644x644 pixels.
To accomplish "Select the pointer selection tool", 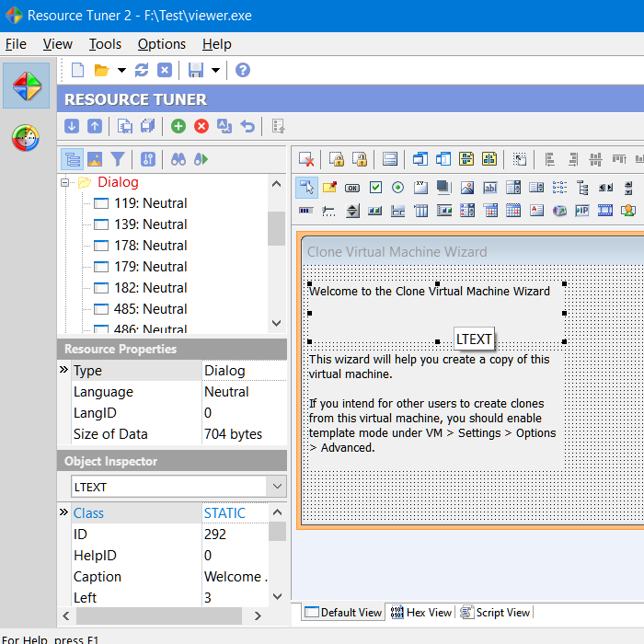I will [306, 188].
